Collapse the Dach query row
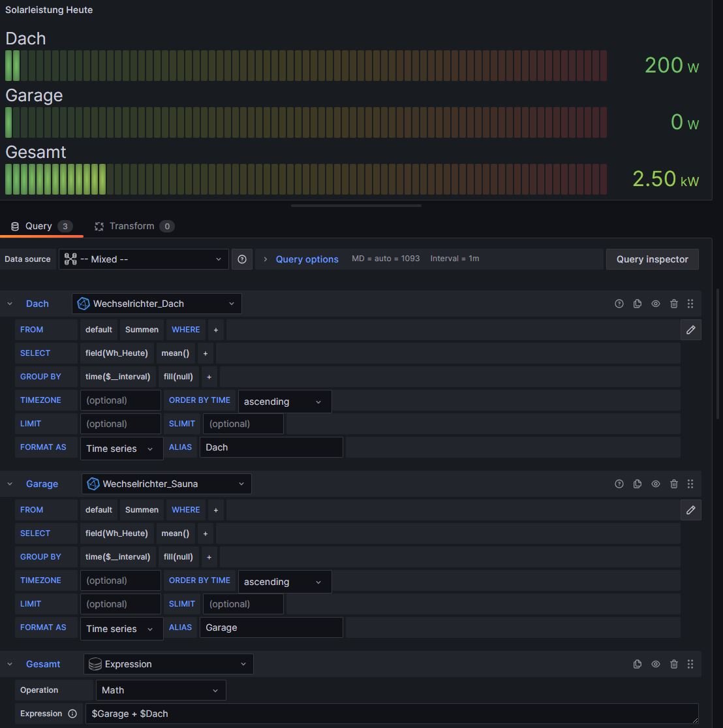The image size is (723, 728). point(10,304)
